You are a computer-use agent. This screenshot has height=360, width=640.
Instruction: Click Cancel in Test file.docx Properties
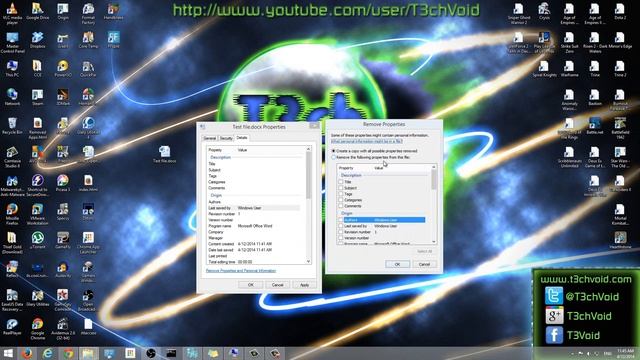coord(278,285)
